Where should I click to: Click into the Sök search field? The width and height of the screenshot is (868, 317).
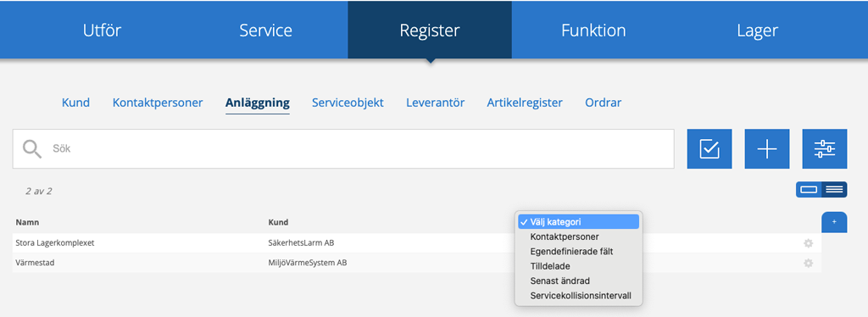click(343, 149)
